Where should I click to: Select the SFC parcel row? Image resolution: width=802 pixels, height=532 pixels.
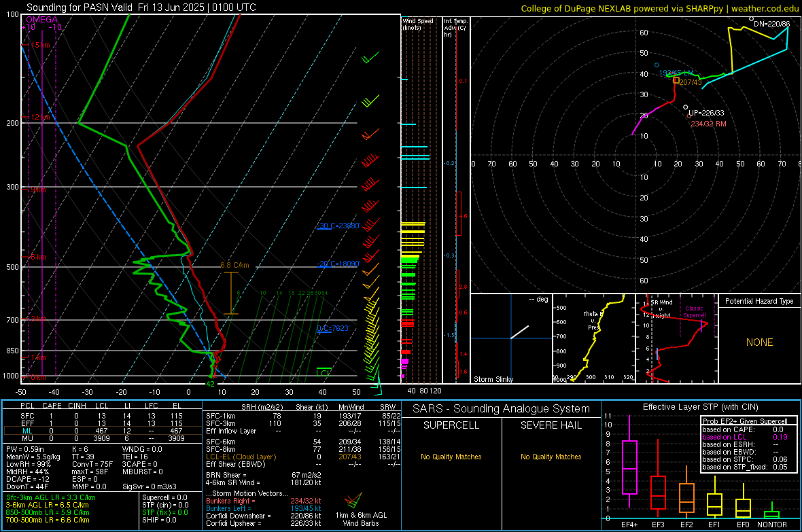[x=103, y=416]
